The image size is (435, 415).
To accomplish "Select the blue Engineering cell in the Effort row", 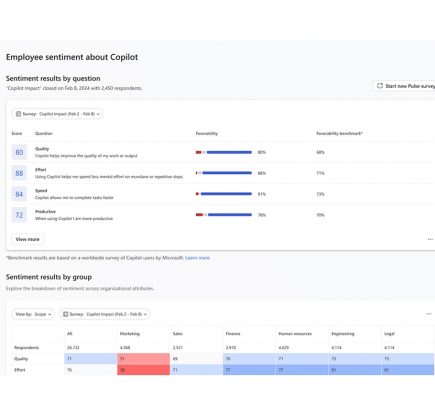I will click(x=355, y=370).
